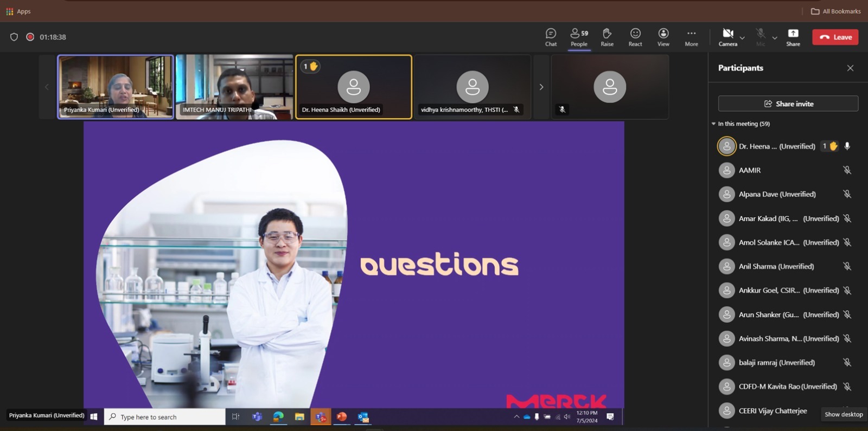Image resolution: width=868 pixels, height=431 pixels.
Task: Click the Share invite button
Action: pos(788,104)
